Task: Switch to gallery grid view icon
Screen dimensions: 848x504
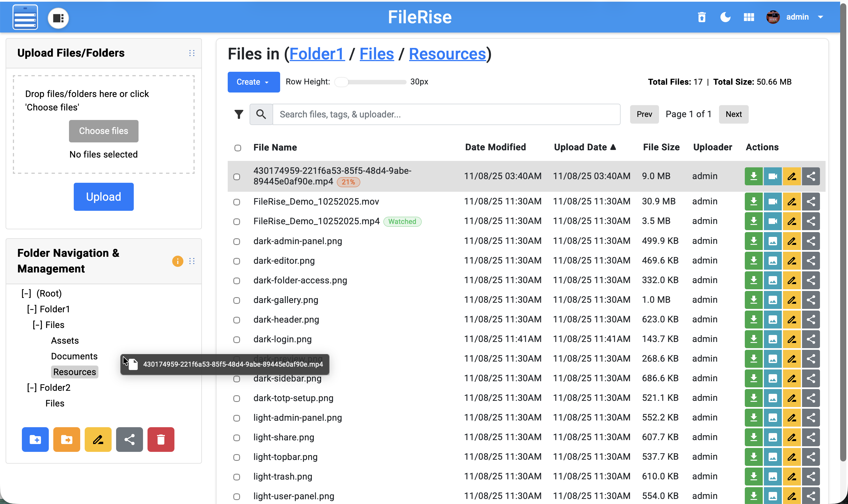Action: click(748, 17)
